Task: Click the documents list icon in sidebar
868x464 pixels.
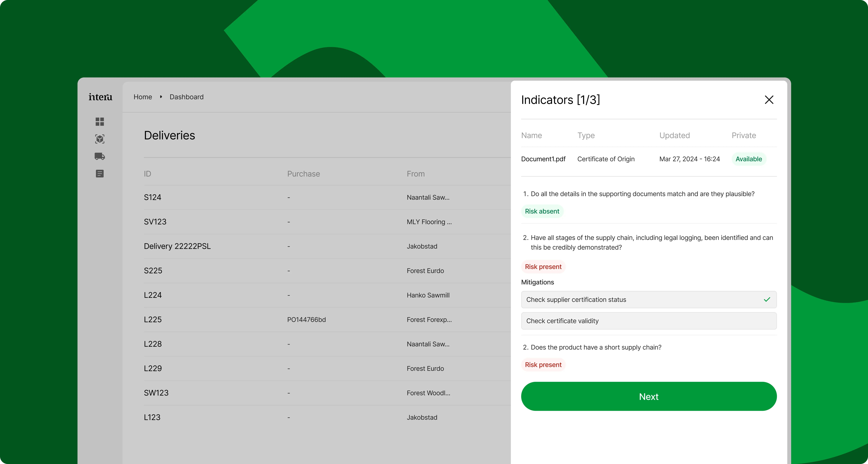Action: click(x=100, y=174)
